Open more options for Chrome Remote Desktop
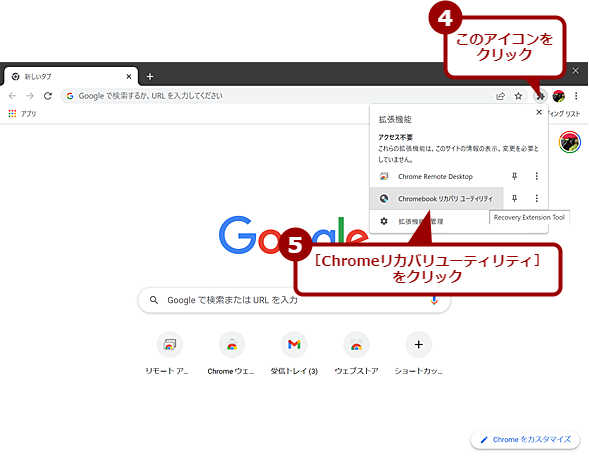The width and height of the screenshot is (589, 458). point(536,176)
